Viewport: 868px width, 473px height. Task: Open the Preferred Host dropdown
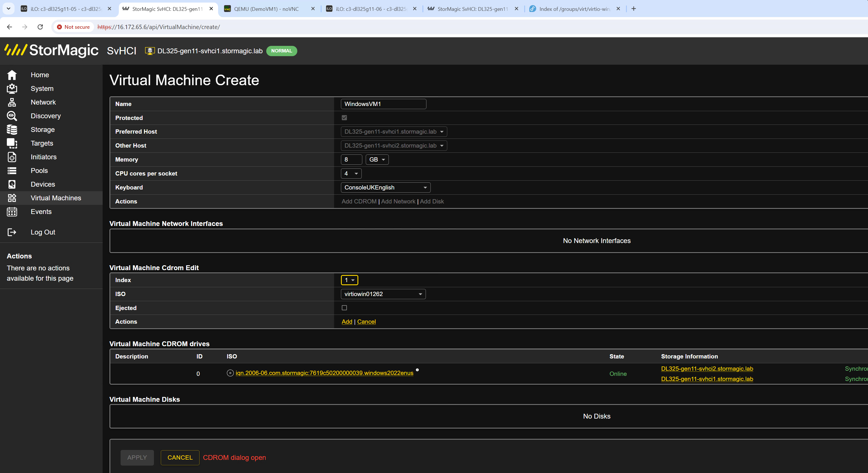click(x=394, y=132)
